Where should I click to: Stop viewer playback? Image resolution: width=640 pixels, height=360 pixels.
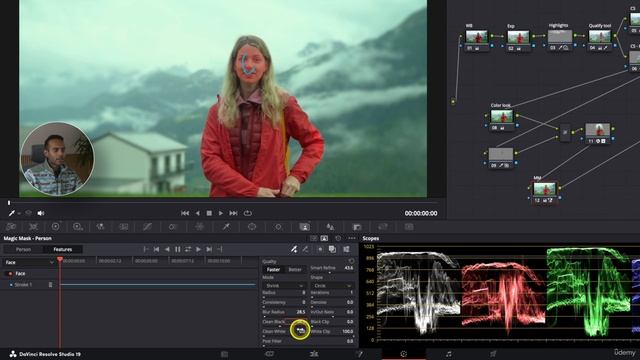click(209, 213)
